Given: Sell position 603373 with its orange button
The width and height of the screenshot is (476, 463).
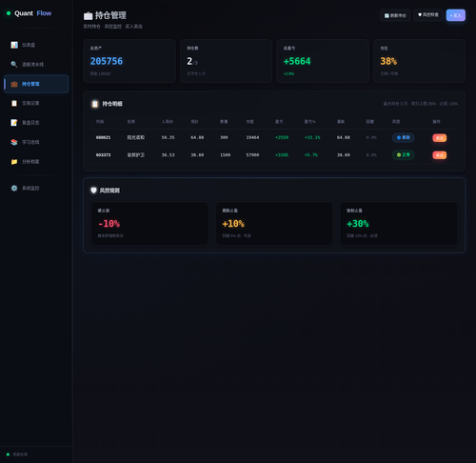Looking at the screenshot, I should click(x=440, y=155).
